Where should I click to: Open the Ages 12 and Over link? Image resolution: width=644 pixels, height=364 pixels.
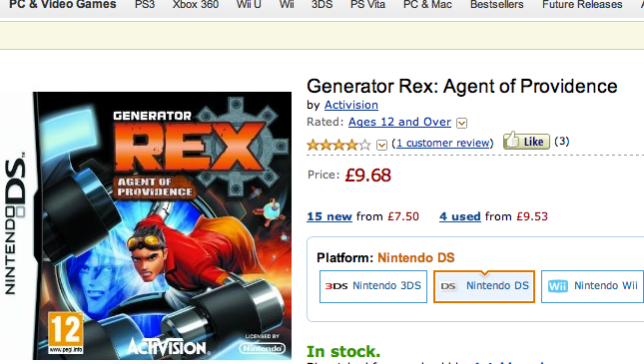coord(399,122)
